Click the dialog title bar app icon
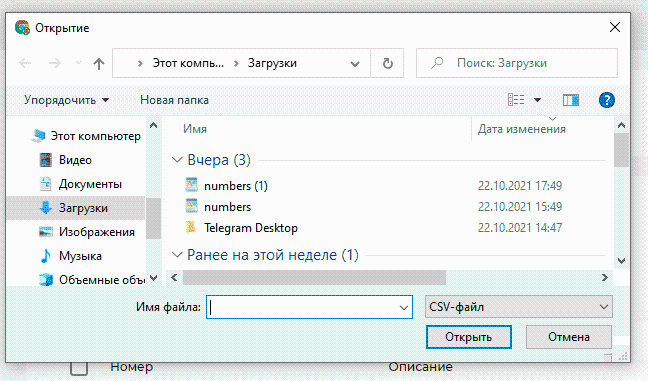The image size is (648, 381). (22, 28)
